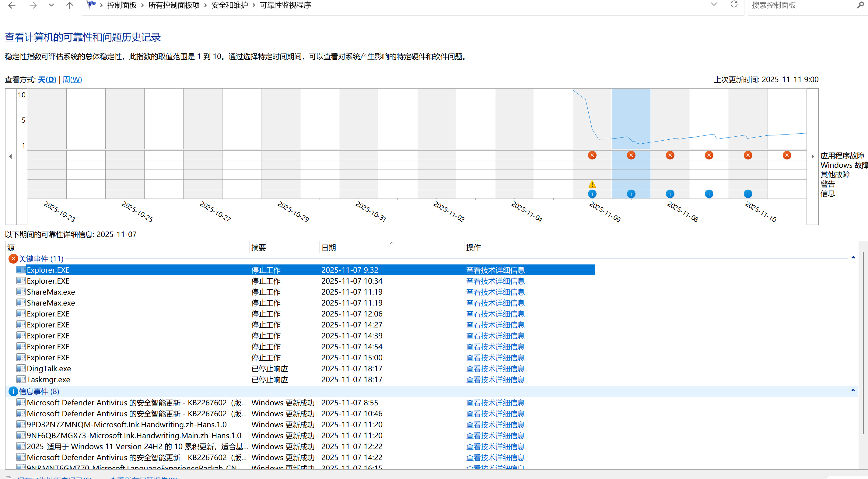Viewport: 868px width, 479px height.
Task: Click the program icon beside DingTalk.exe
Action: pos(21,368)
